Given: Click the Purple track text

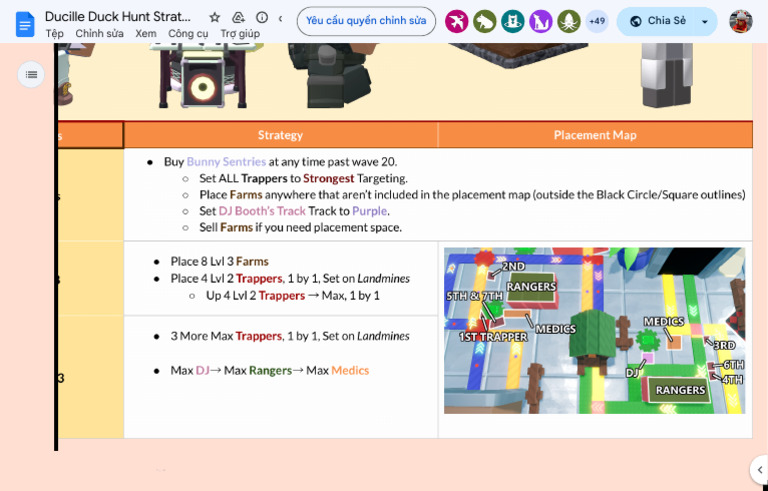Looking at the screenshot, I should point(370,211).
